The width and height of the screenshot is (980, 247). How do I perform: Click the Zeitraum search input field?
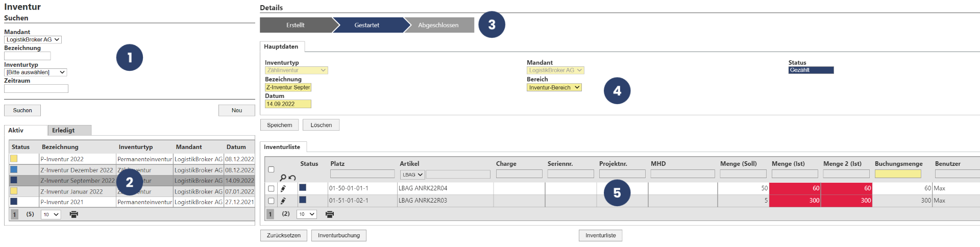pos(36,89)
